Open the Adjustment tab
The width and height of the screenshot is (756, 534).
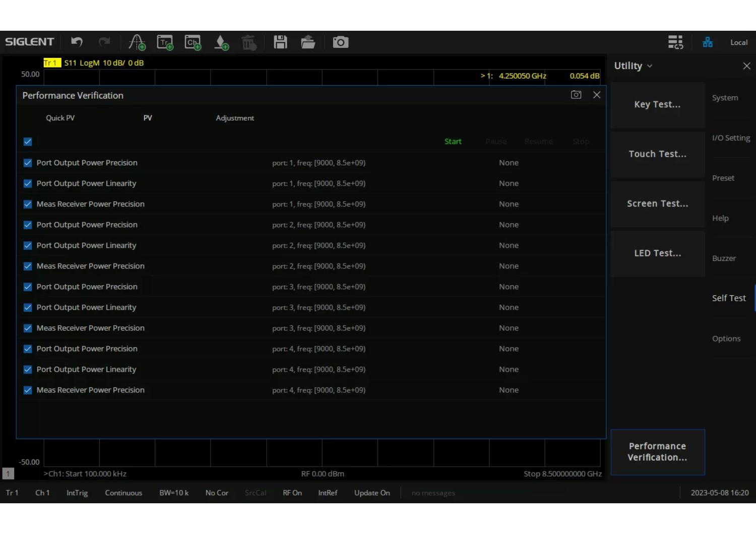coord(235,118)
